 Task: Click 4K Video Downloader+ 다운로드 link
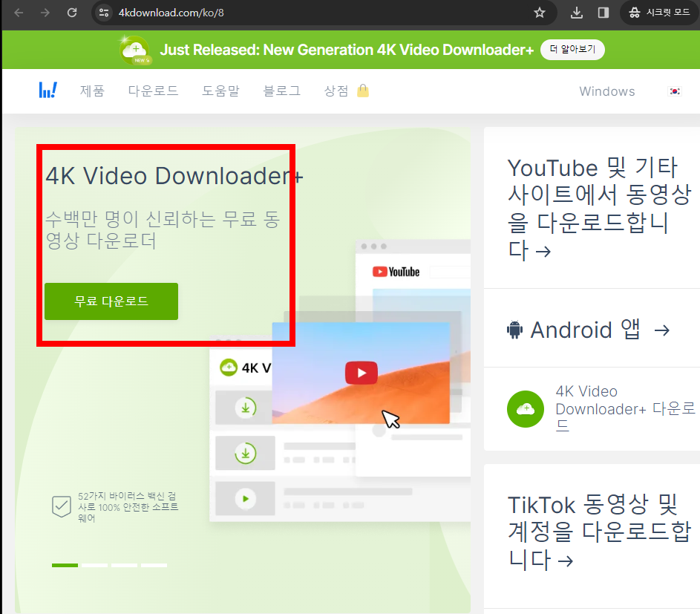coord(625,408)
